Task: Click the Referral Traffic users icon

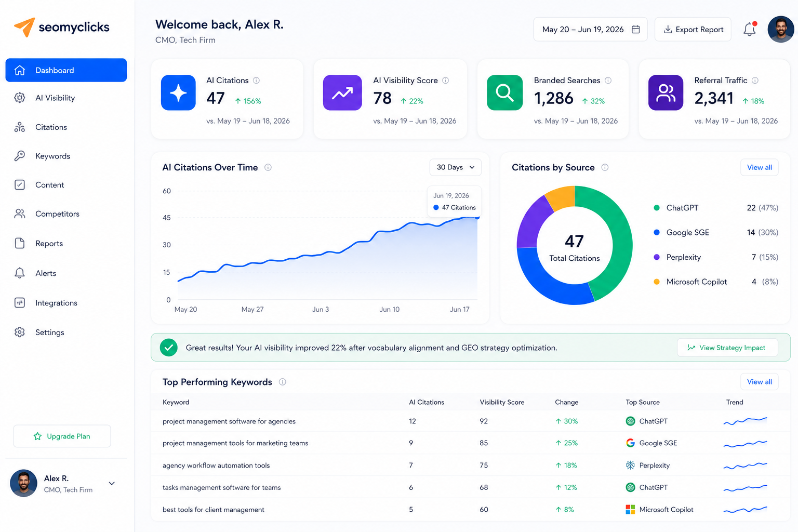Action: pyautogui.click(x=666, y=92)
